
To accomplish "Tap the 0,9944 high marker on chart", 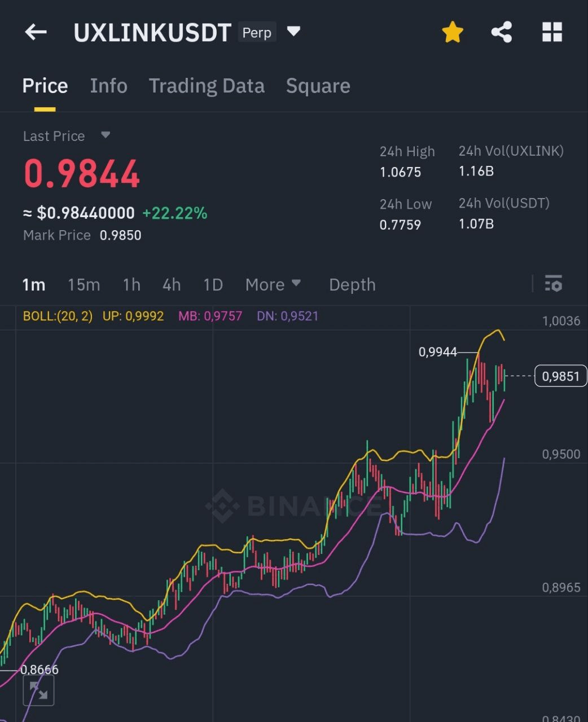I will coord(438,352).
